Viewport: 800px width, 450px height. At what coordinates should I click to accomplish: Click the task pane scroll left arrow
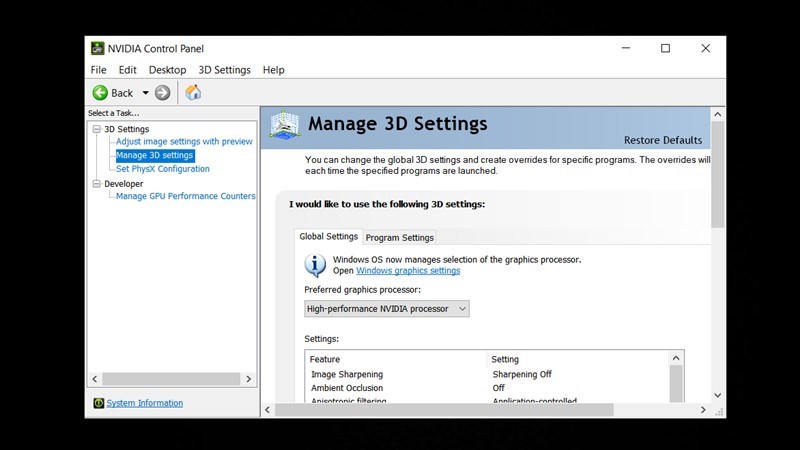tap(95, 379)
